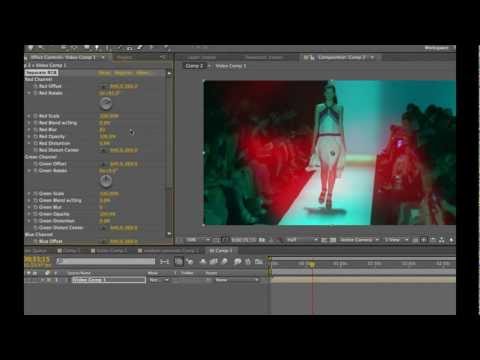The height and width of the screenshot is (360, 480).
Task: Toggle Mask and Shape Path visibility in viewer
Action: pyautogui.click(x=226, y=240)
